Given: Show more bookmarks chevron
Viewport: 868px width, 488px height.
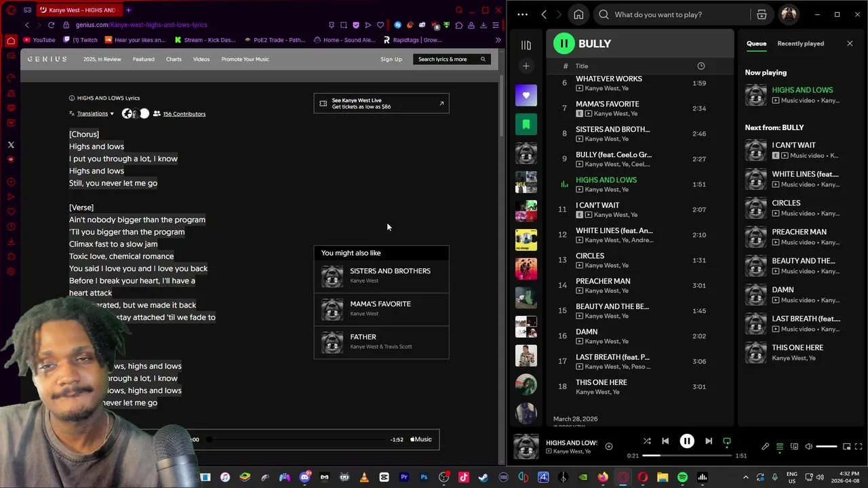Looking at the screenshot, I should pos(498,40).
